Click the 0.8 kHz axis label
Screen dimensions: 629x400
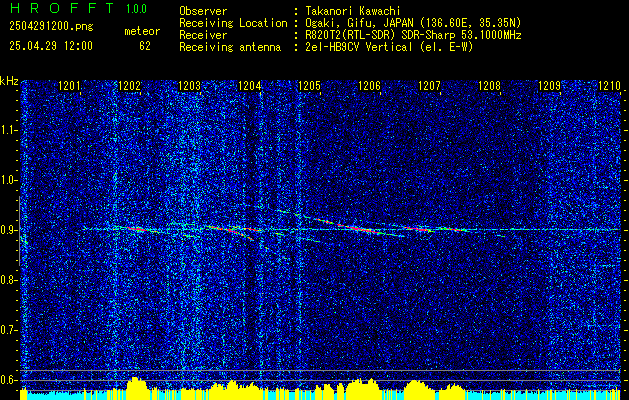coord(8,280)
